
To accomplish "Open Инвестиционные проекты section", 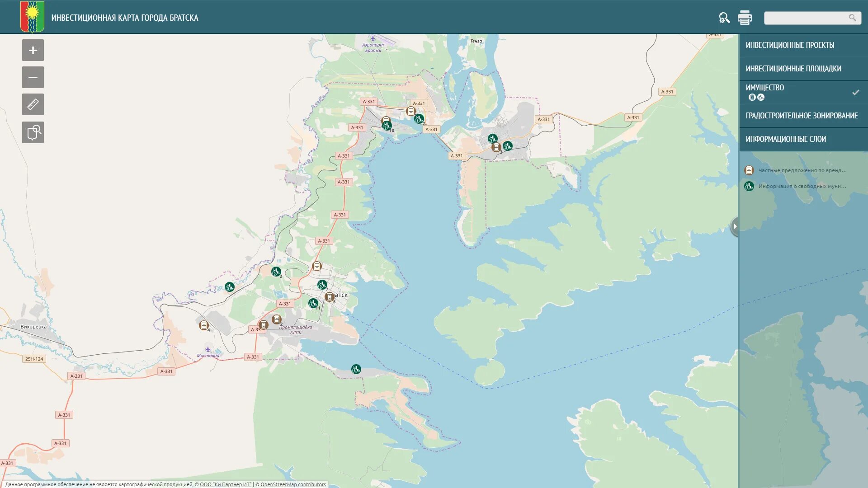I will [803, 45].
